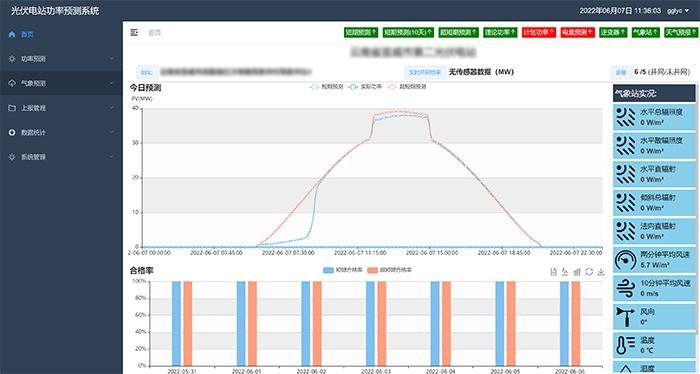Open the gglyc user dropdown
The height and width of the screenshot is (374, 700).
[x=678, y=11]
